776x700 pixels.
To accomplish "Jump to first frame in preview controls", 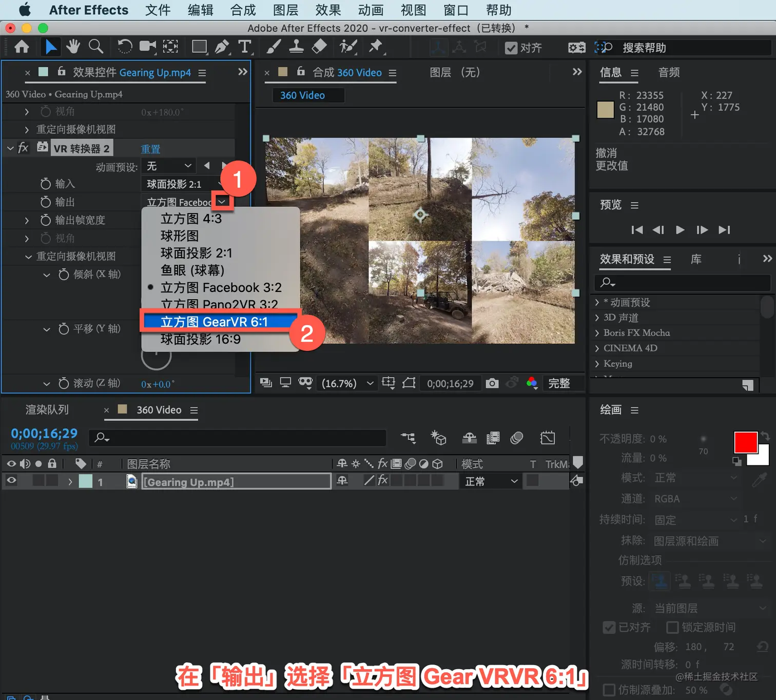I will [637, 230].
